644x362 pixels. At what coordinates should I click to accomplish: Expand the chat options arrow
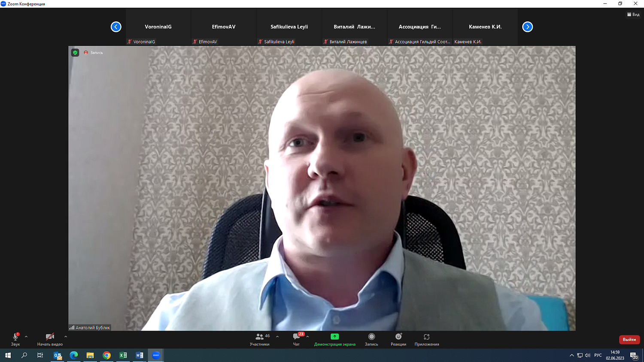pyautogui.click(x=308, y=337)
